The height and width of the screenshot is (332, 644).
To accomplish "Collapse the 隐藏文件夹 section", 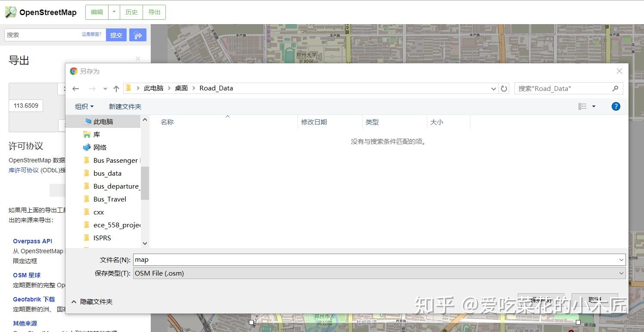I will (x=92, y=301).
